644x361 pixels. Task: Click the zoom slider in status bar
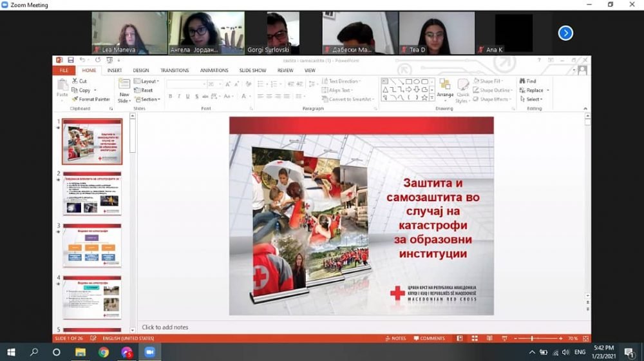coord(532,338)
